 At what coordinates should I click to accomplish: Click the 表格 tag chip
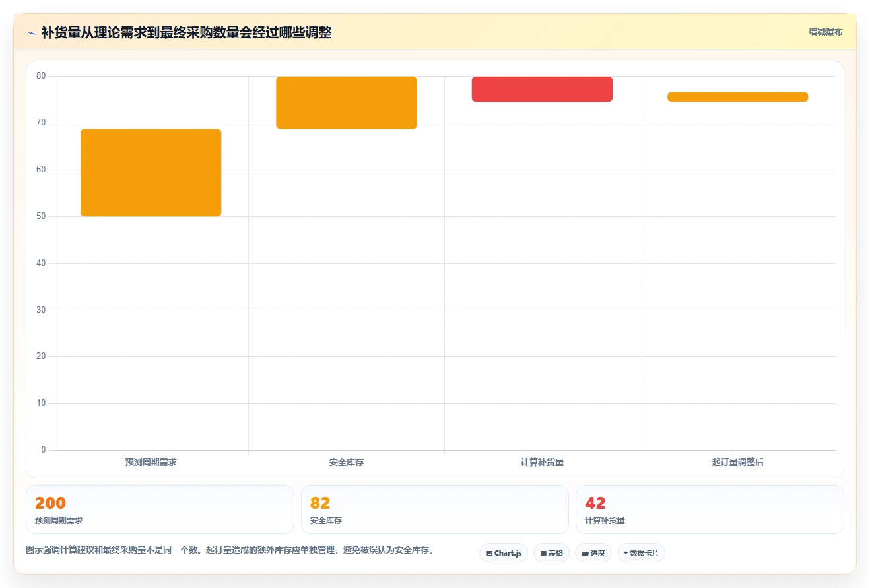[551, 553]
